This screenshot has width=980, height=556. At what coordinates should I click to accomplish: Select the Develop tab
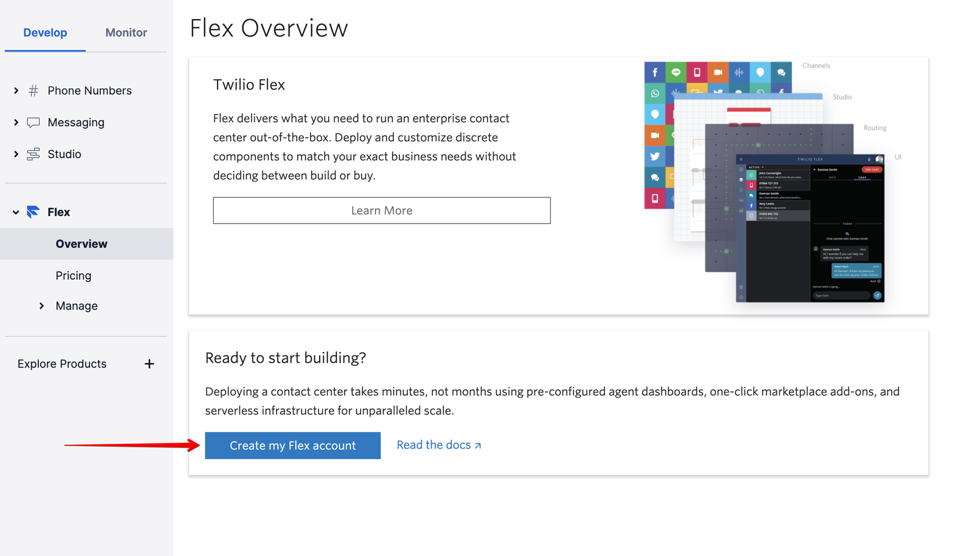[x=45, y=32]
